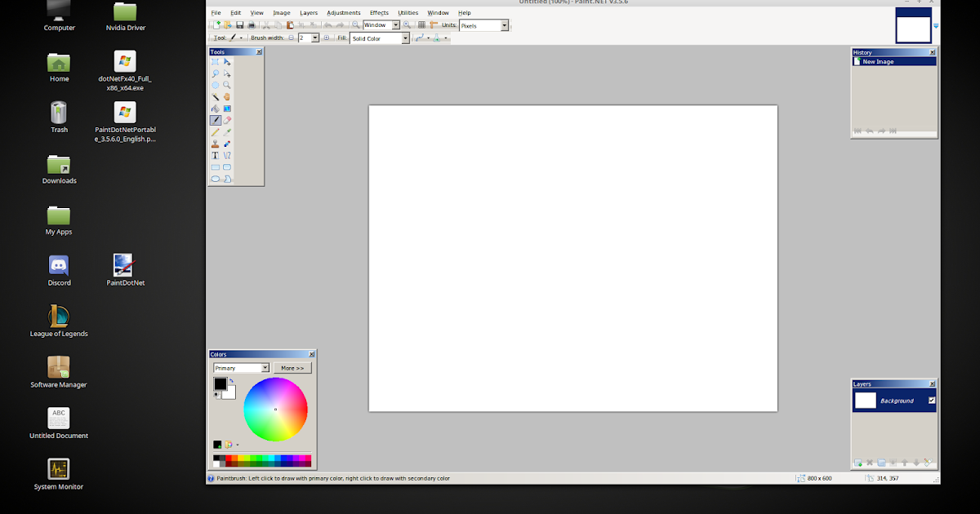
Task: Open the Adjustments menu
Action: 343,13
